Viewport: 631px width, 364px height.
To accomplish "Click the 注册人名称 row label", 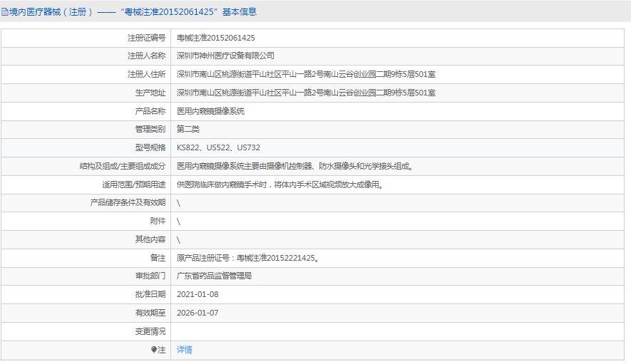I will pos(146,56).
